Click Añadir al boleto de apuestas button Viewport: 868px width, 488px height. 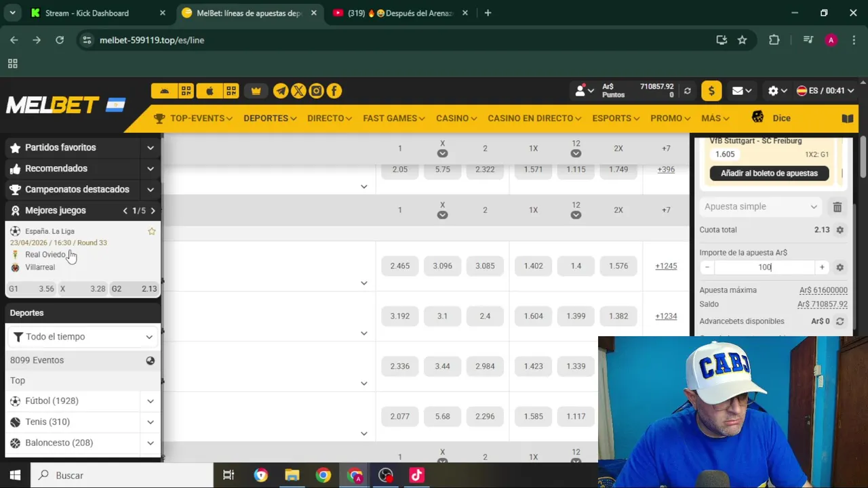[x=769, y=173]
